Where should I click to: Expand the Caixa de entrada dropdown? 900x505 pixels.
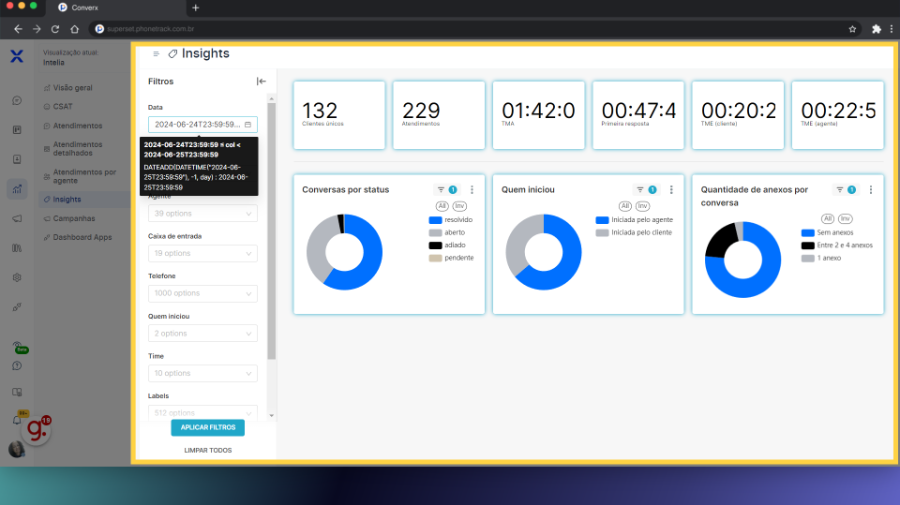tap(203, 253)
